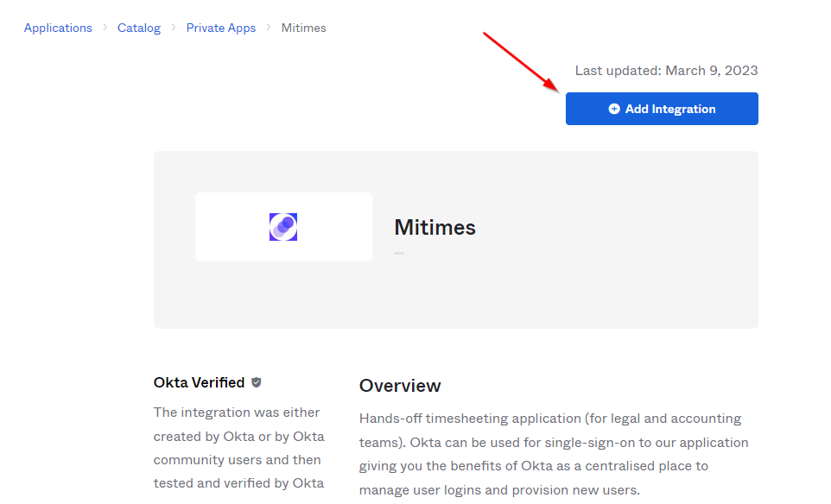Open the Applications breadcrumb link

click(58, 28)
